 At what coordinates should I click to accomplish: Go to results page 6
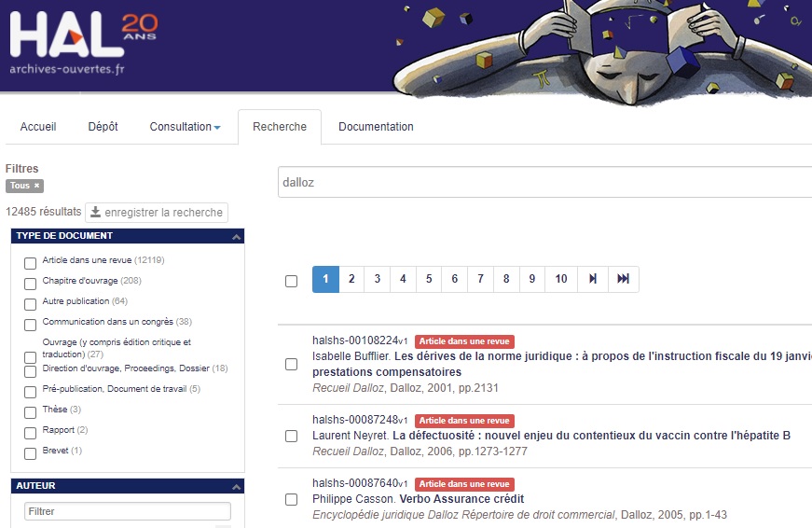pos(455,279)
